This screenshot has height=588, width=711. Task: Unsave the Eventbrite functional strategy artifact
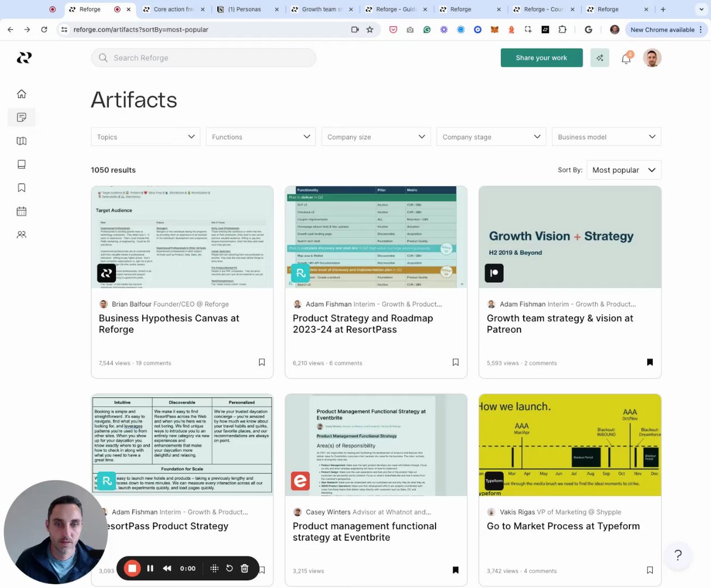pos(455,570)
